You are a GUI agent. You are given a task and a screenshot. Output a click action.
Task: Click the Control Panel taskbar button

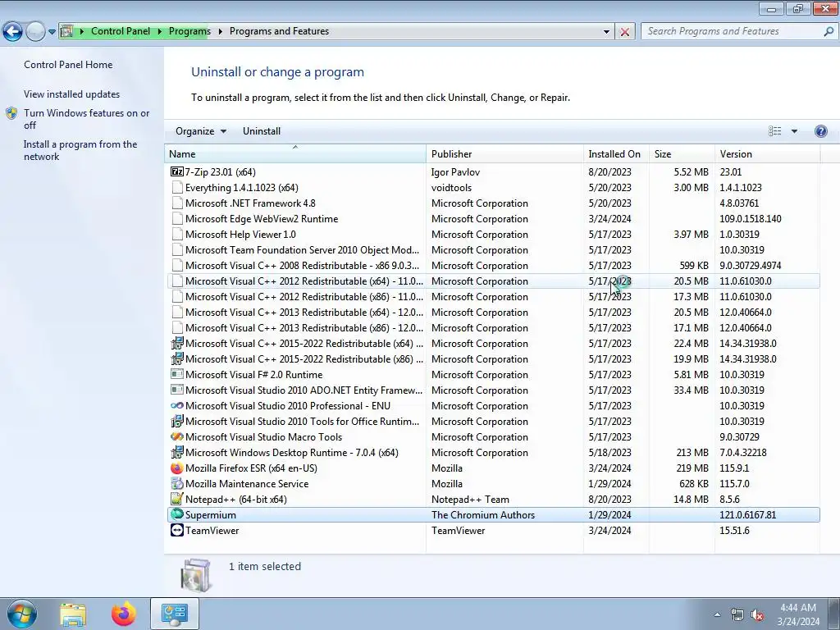click(175, 614)
